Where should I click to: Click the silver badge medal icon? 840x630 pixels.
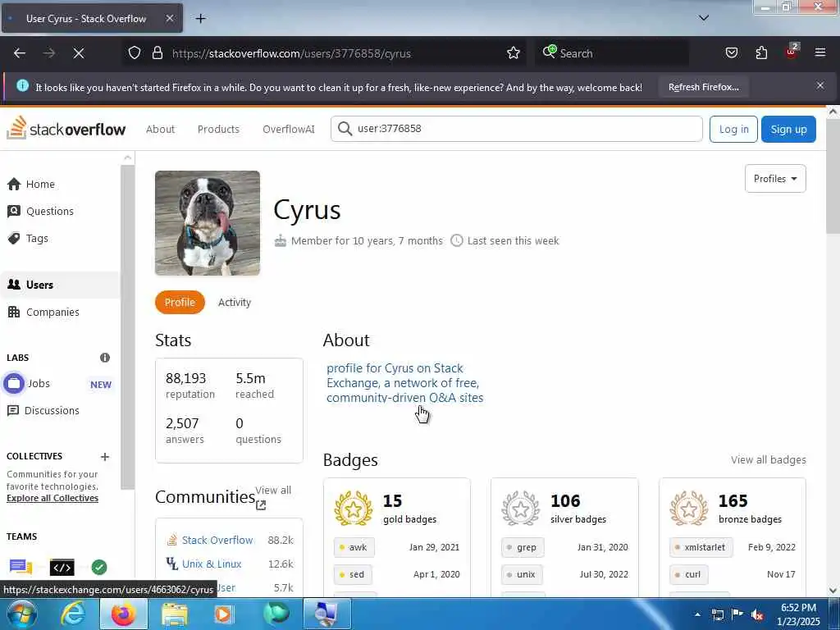[x=521, y=508]
